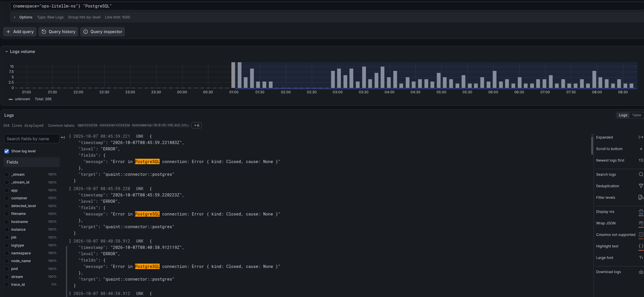Viewport: 644px width, 297px height.
Task: Check the filename field checkbox
Action: 7,214
